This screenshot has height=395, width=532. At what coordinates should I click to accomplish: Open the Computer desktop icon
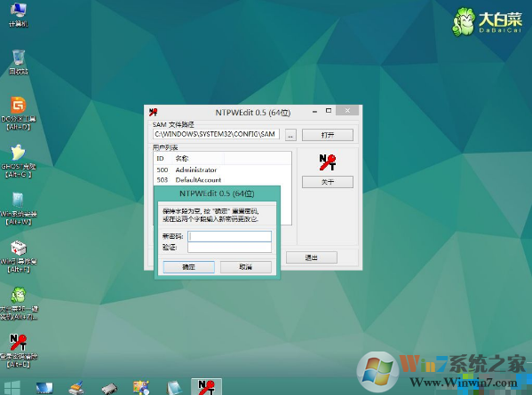pyautogui.click(x=18, y=15)
